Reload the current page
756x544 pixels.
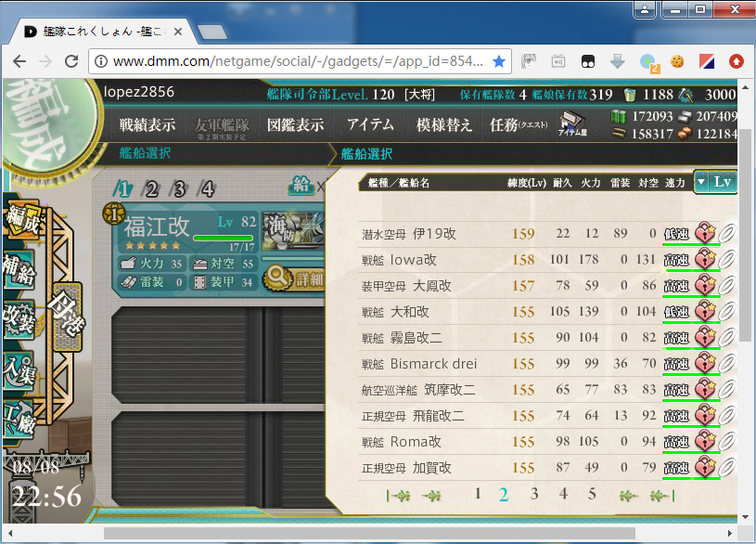click(x=71, y=61)
